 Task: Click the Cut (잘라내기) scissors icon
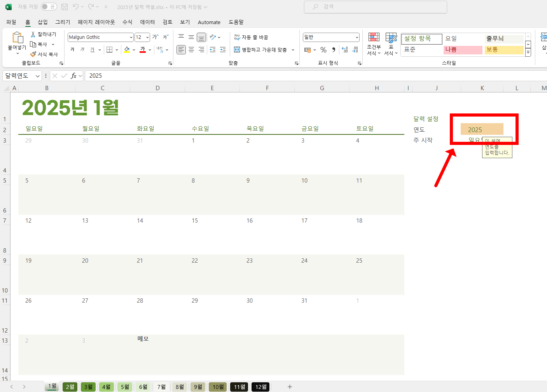tap(33, 34)
